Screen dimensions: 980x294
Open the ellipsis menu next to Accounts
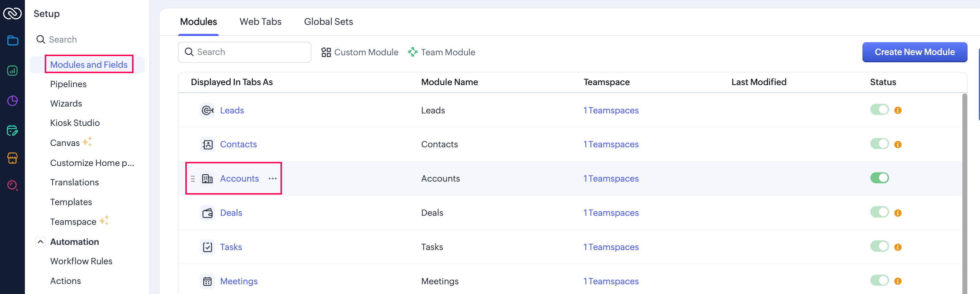coord(272,178)
